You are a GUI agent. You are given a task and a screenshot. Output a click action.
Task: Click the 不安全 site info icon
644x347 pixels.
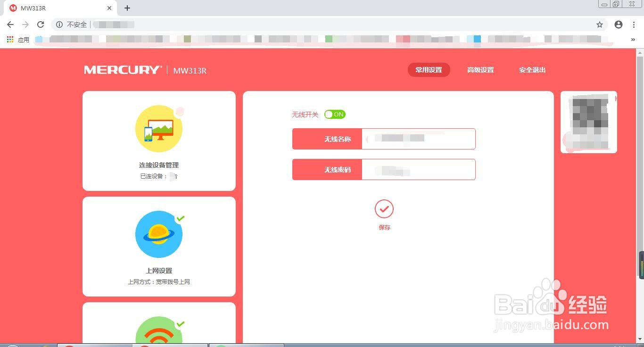tap(59, 25)
